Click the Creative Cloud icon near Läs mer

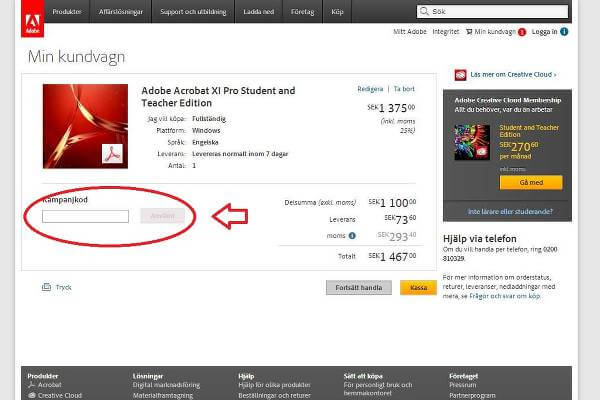[460, 75]
